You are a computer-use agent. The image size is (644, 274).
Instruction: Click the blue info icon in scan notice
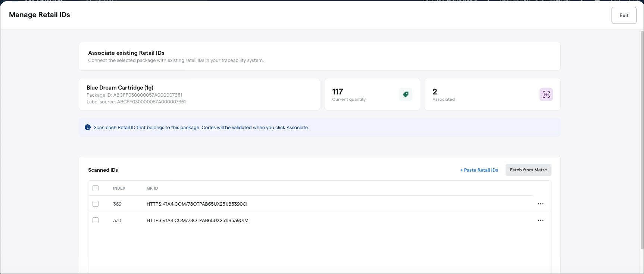(x=88, y=127)
